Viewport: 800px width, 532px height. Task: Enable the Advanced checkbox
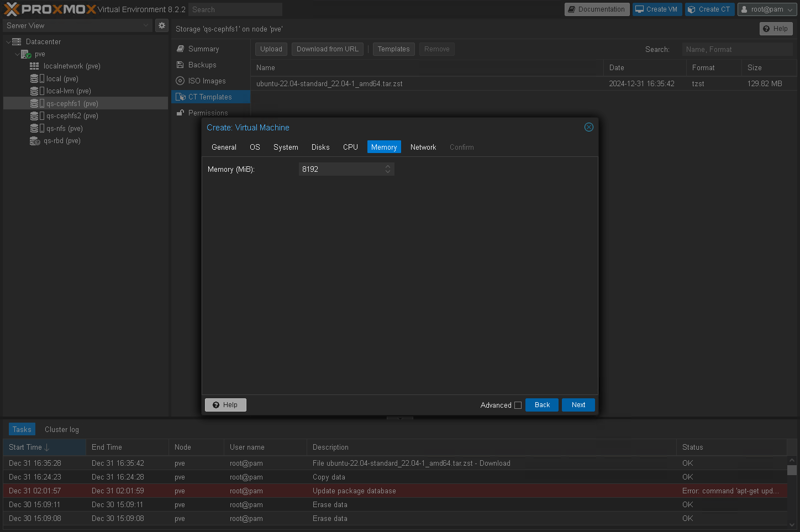pyautogui.click(x=518, y=405)
